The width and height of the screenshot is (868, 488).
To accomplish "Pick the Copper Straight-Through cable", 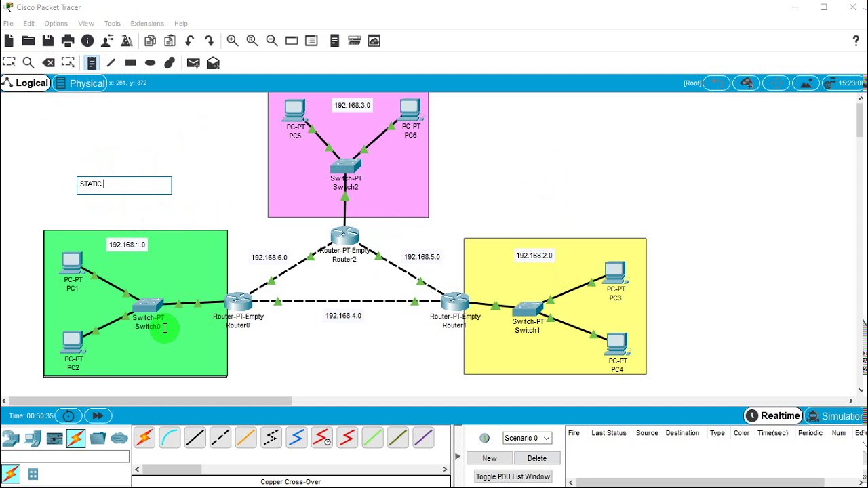I will [195, 439].
